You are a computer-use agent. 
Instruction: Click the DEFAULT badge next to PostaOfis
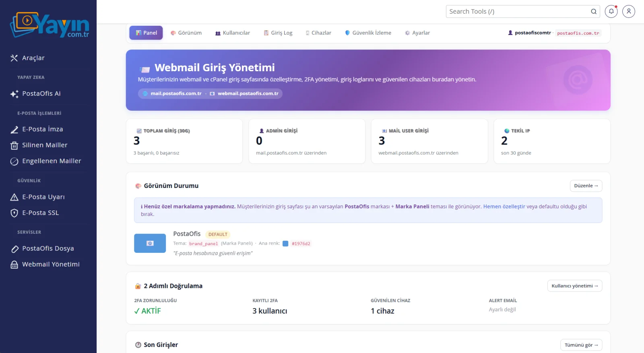[x=218, y=234]
